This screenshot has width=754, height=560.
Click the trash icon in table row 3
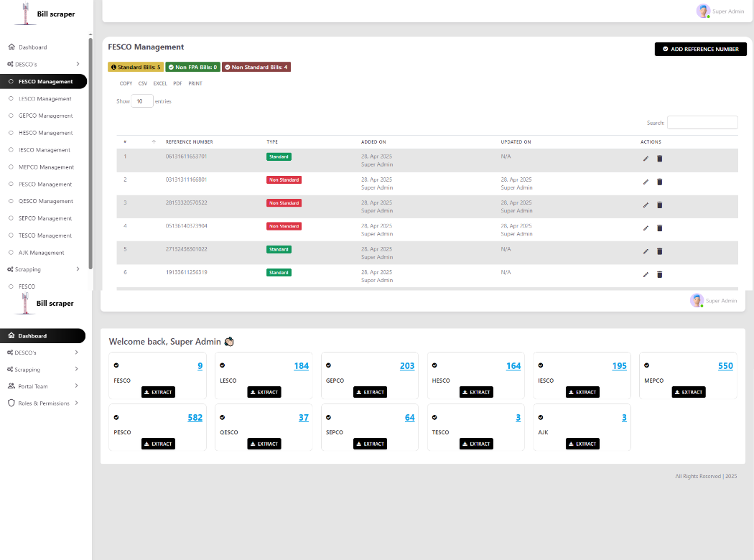[x=660, y=205]
